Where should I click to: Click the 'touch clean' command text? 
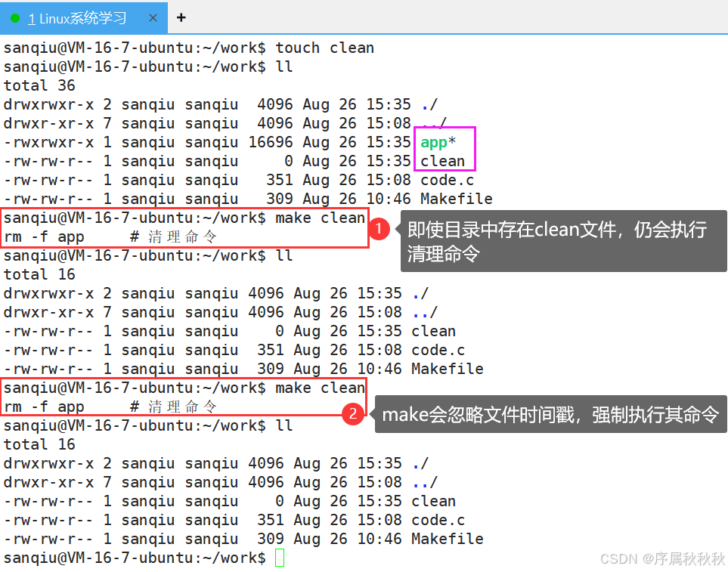324,48
